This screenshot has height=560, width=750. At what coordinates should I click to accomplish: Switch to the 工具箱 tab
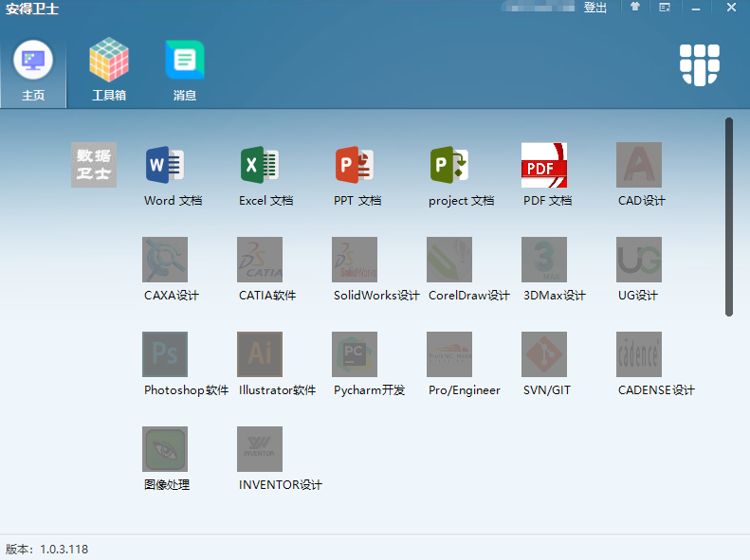[109, 69]
